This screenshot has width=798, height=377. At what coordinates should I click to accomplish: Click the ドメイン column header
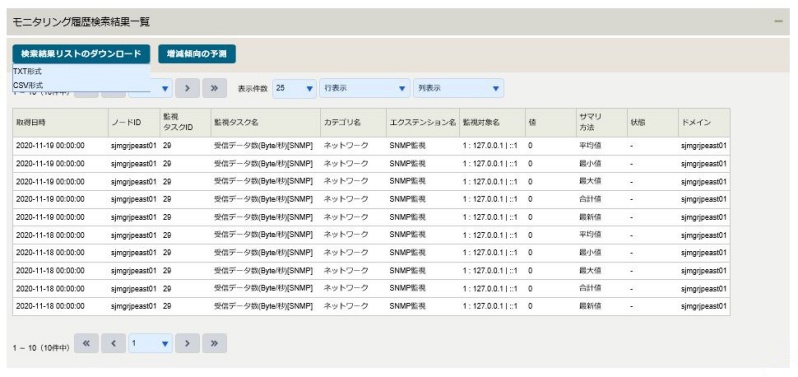704,123
